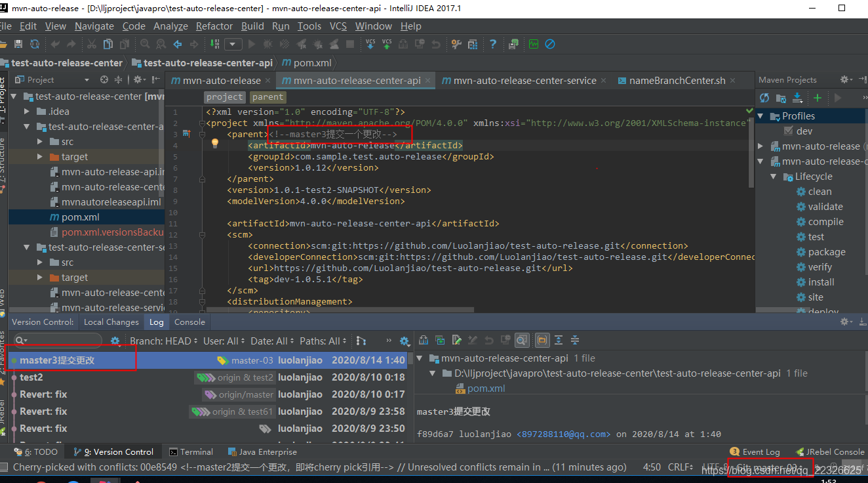The image size is (868, 483).
Task: Click pom.xml link in commit changes
Action: pyautogui.click(x=486, y=388)
